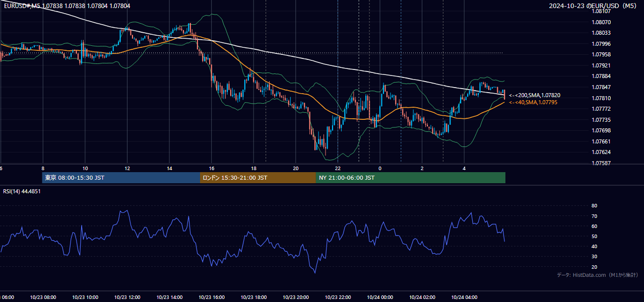Click hour label 12 under price chart
This screenshot has width=644, height=302.
pyautogui.click(x=127, y=168)
